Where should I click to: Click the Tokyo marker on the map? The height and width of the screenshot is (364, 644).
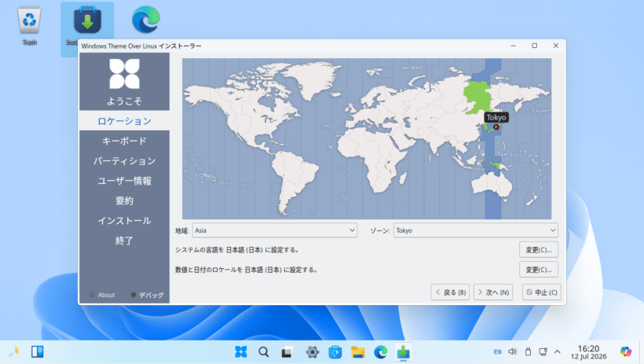click(496, 127)
